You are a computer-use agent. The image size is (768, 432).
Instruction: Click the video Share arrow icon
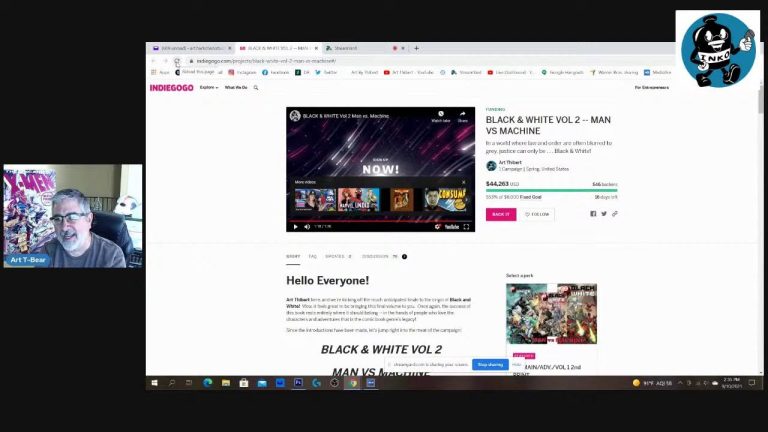click(463, 116)
